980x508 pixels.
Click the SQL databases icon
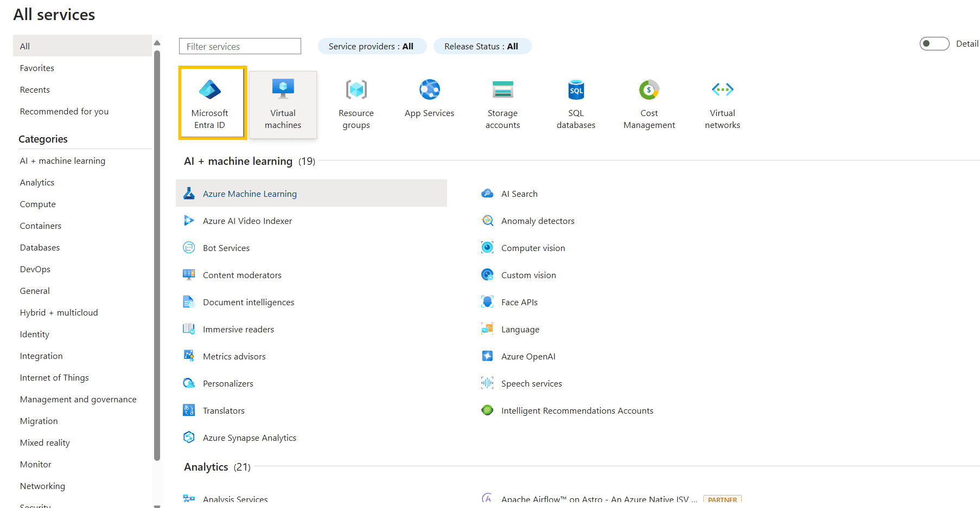tap(576, 89)
